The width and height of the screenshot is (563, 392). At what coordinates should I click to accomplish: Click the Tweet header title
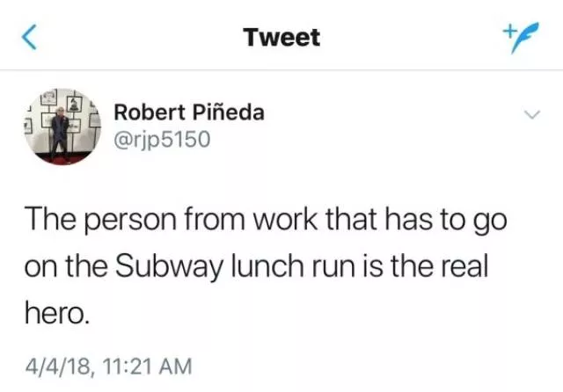281,38
